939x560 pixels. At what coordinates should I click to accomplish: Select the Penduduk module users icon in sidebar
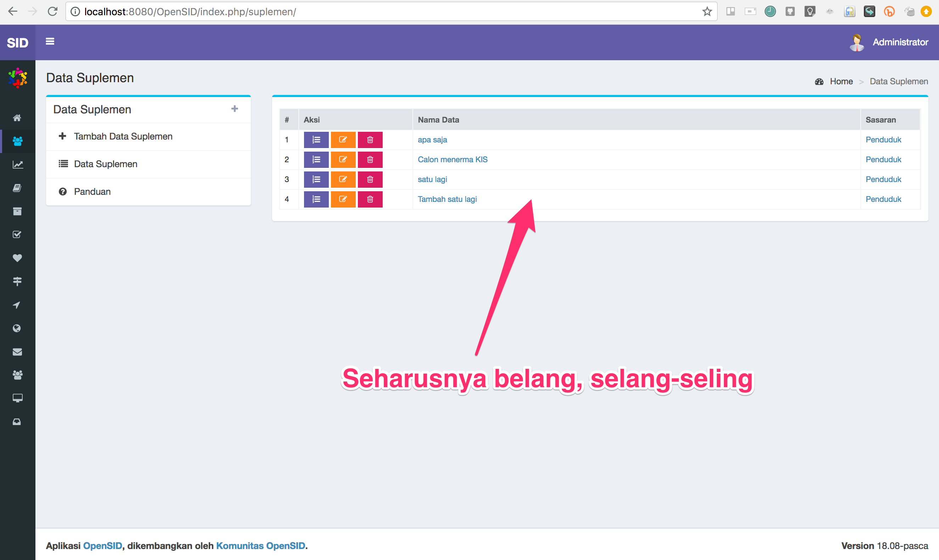coord(17,141)
